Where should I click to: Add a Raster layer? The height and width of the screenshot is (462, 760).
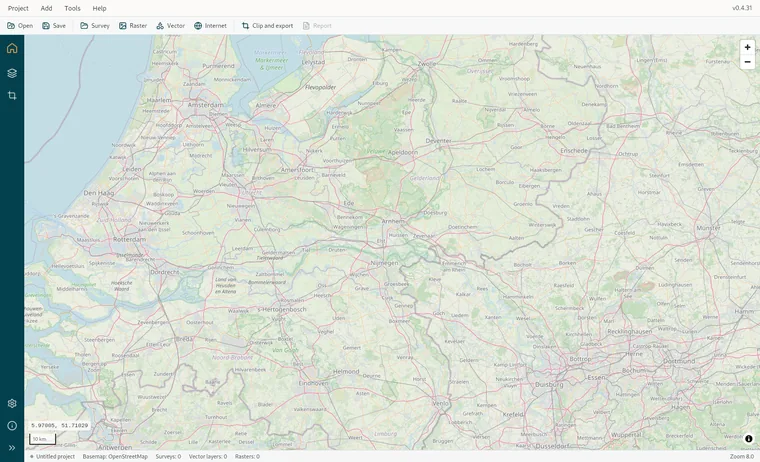coord(133,26)
